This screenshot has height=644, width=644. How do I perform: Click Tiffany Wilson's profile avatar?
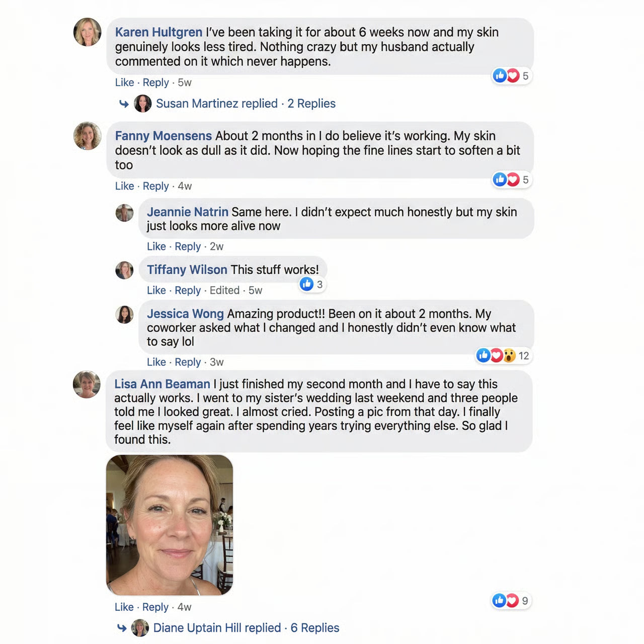tap(124, 270)
